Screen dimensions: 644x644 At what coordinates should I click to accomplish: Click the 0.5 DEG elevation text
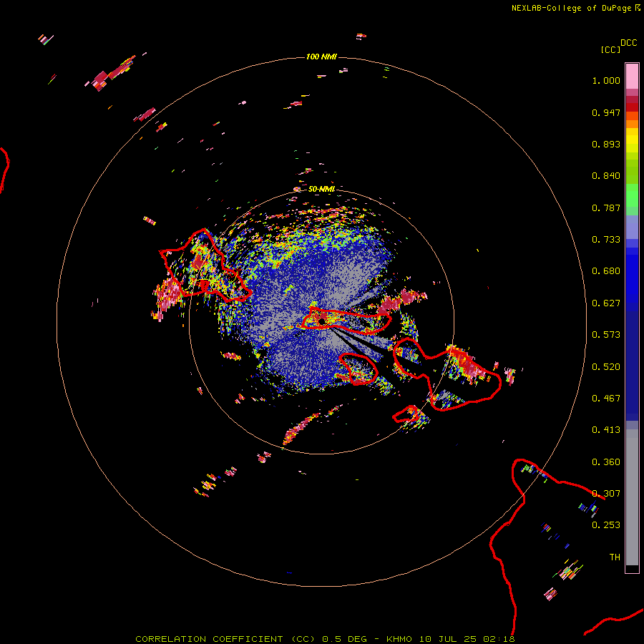pyautogui.click(x=345, y=639)
